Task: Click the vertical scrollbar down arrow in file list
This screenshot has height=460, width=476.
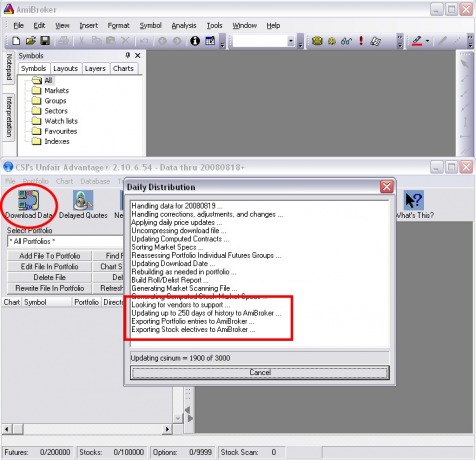Action: [178, 418]
